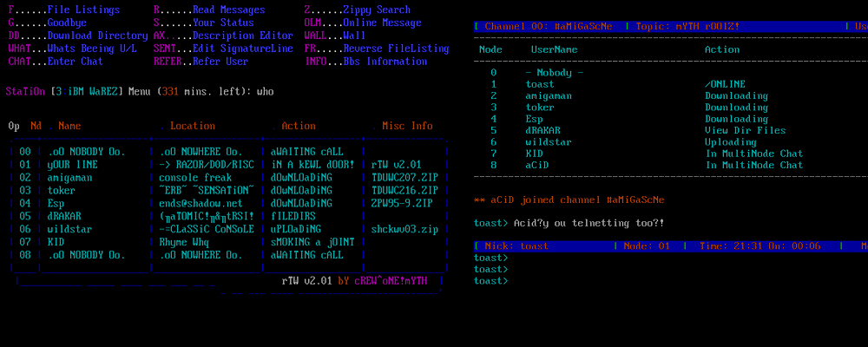Select wildstar entry in who table
The image size is (868, 347).
point(228,229)
